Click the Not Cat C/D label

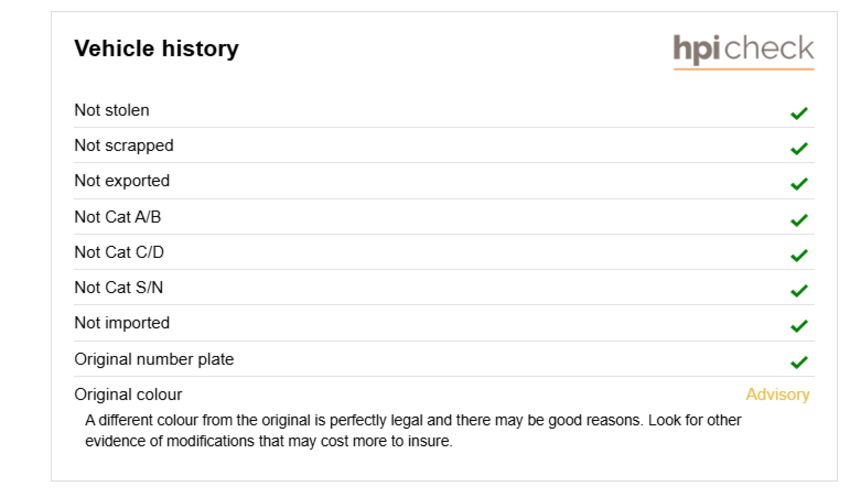(x=119, y=252)
